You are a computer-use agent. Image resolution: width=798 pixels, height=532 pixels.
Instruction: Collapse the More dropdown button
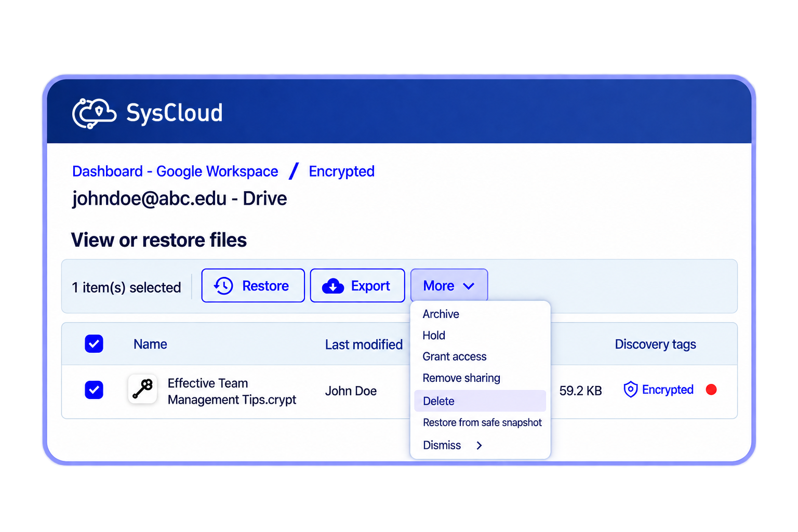pyautogui.click(x=449, y=285)
